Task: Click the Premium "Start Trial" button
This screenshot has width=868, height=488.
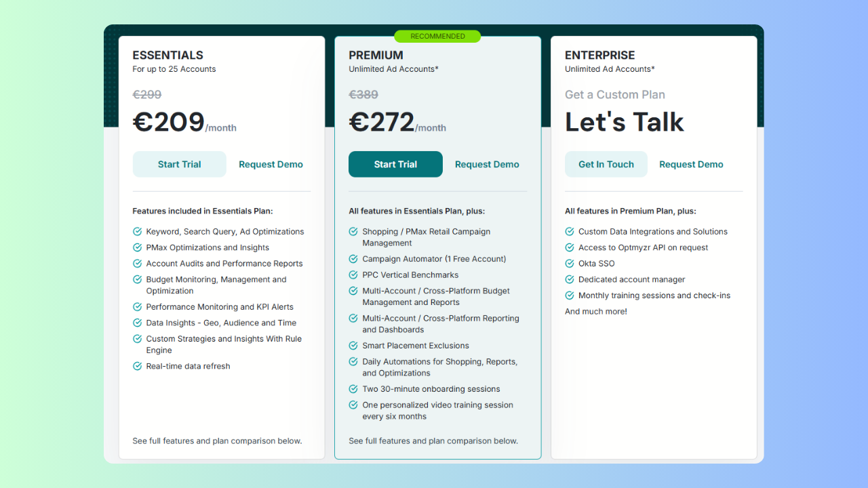Action: [395, 164]
